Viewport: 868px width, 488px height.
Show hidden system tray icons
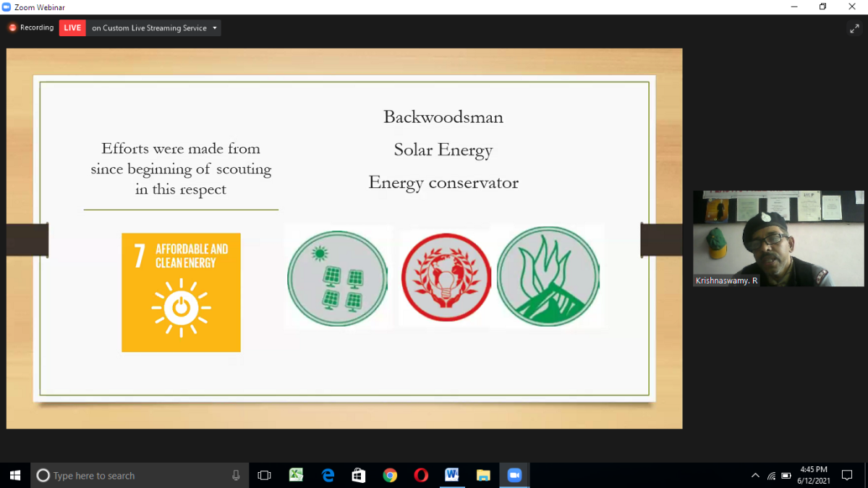point(756,475)
